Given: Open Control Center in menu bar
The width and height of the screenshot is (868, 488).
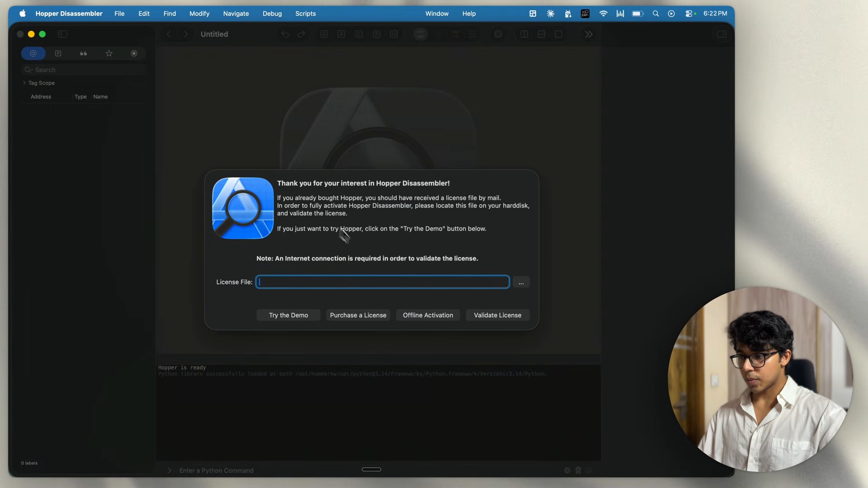Looking at the screenshot, I should tap(690, 14).
